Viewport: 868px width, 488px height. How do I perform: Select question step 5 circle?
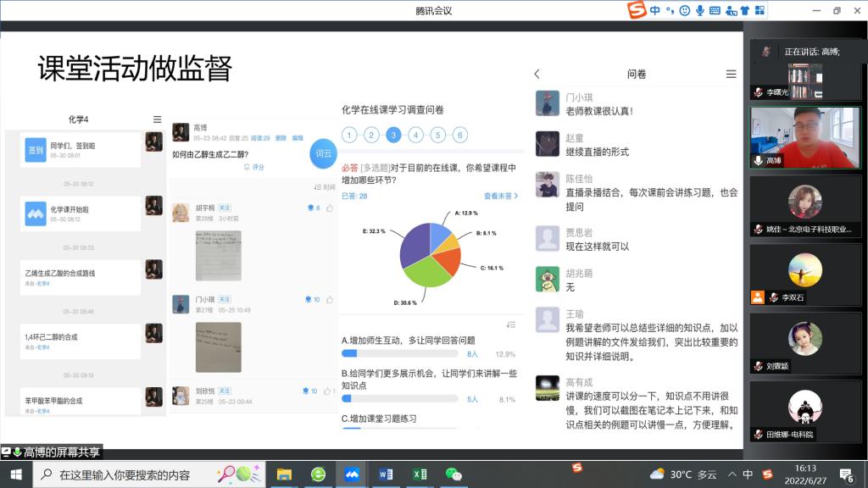coord(437,135)
